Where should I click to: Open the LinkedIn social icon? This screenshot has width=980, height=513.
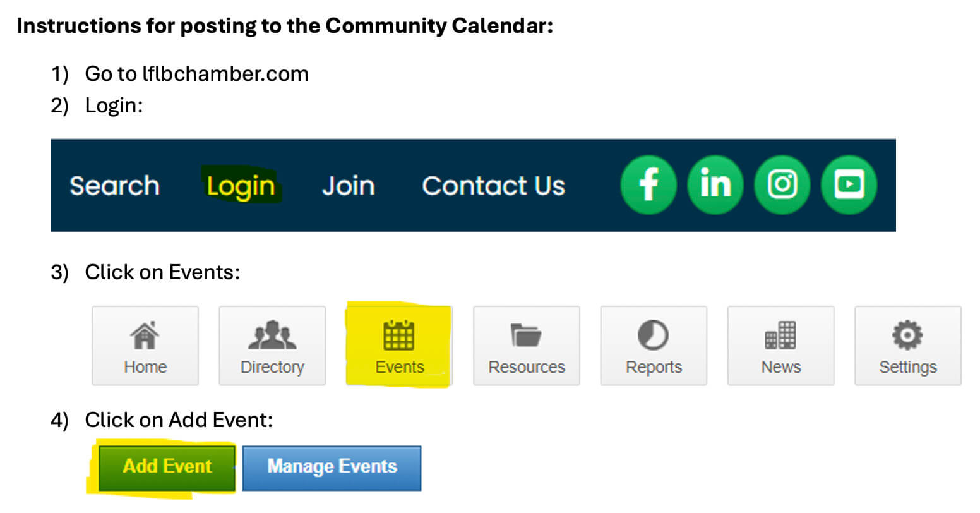click(x=715, y=184)
